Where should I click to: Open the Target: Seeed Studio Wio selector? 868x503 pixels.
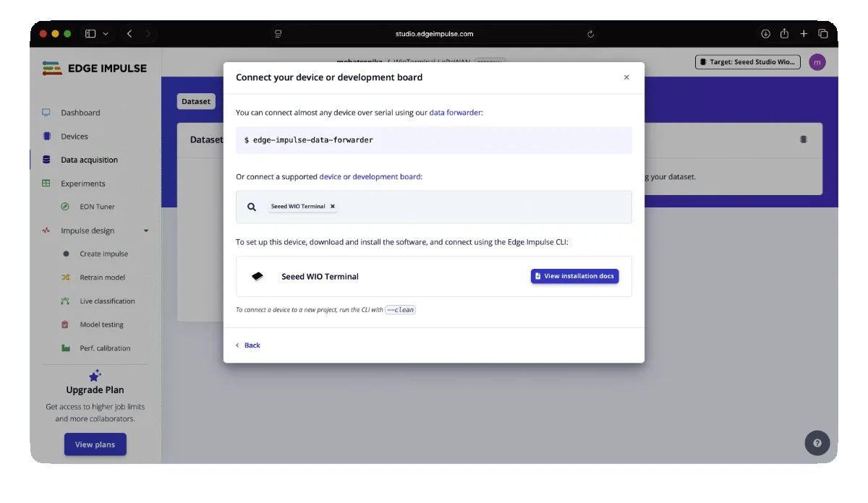point(747,62)
